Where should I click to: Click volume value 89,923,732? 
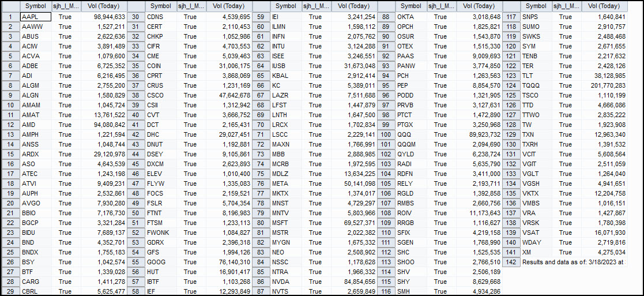point(479,134)
